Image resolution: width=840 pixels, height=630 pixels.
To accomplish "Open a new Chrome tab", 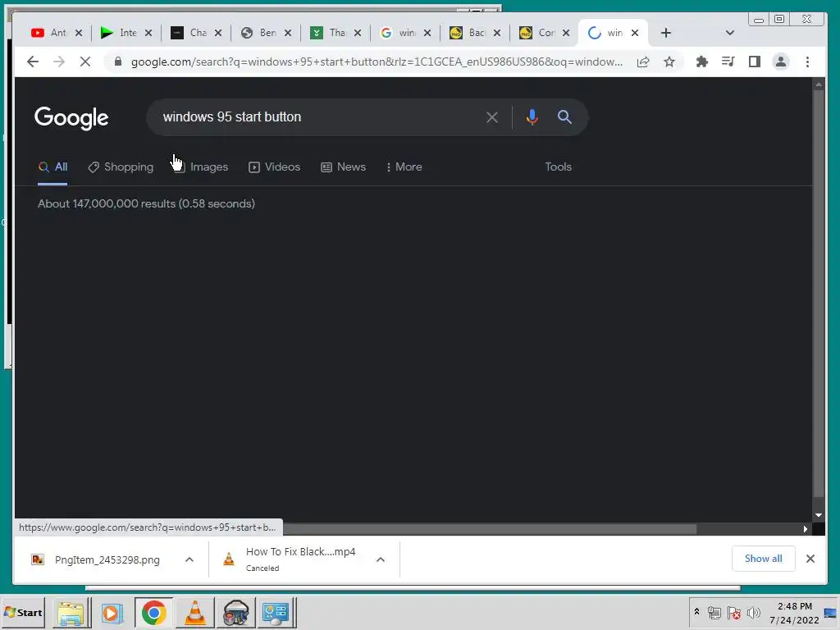I will 666,33.
